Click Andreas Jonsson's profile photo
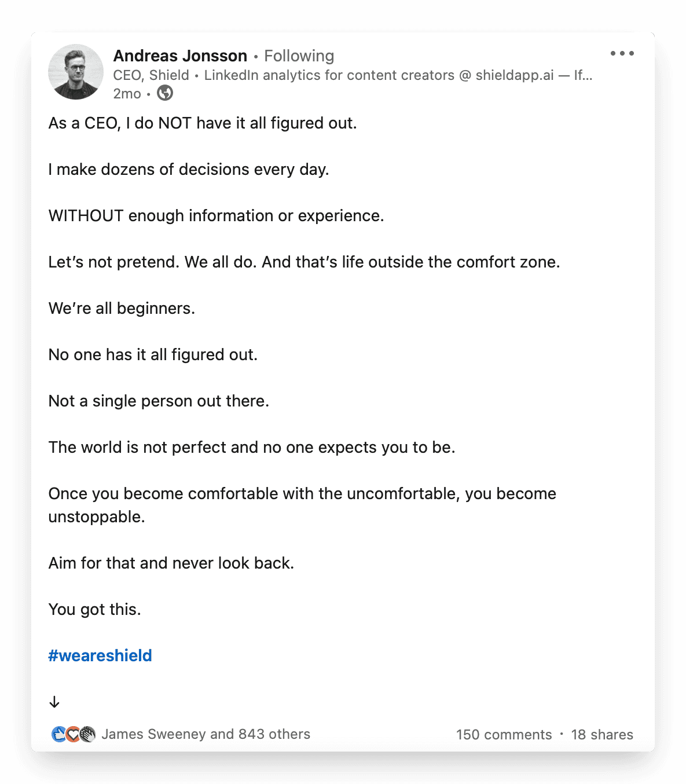This screenshot has height=784, width=686. [x=76, y=72]
